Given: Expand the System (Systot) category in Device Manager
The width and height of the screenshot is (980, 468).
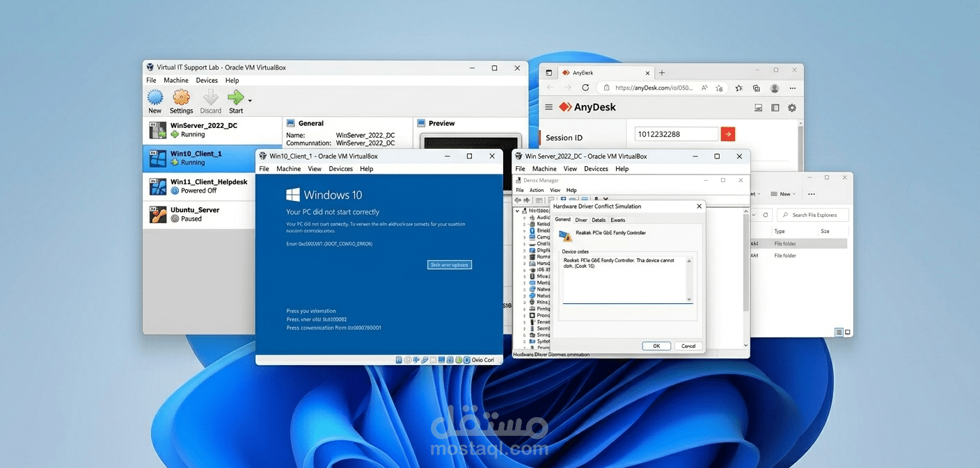Looking at the screenshot, I should [524, 341].
